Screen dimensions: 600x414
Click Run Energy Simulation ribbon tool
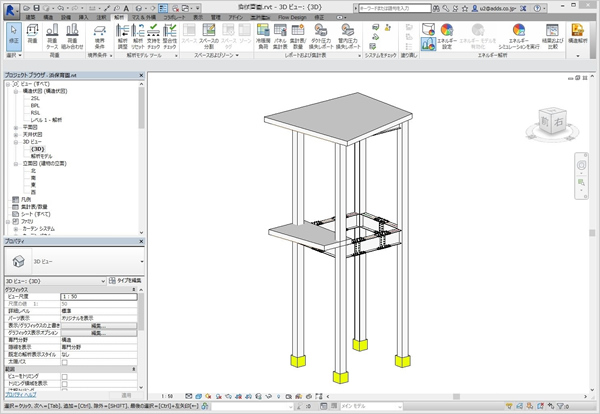[518, 36]
